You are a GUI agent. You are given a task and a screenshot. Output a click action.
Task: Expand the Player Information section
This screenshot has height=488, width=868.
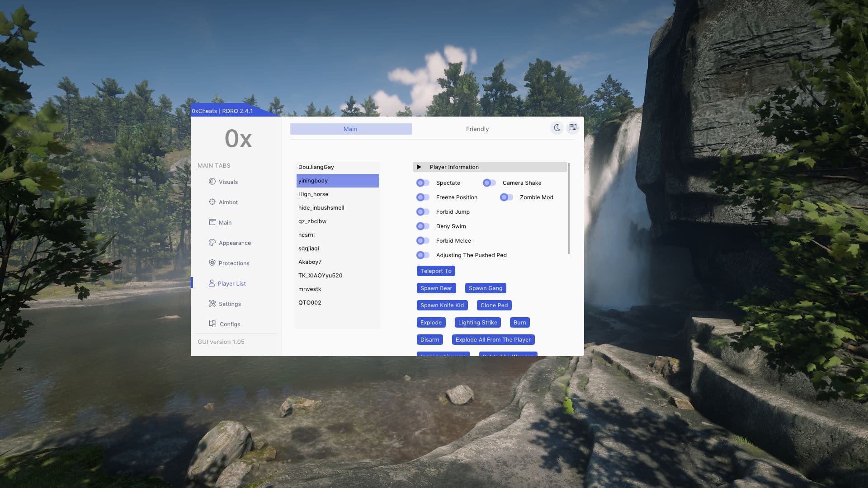419,167
